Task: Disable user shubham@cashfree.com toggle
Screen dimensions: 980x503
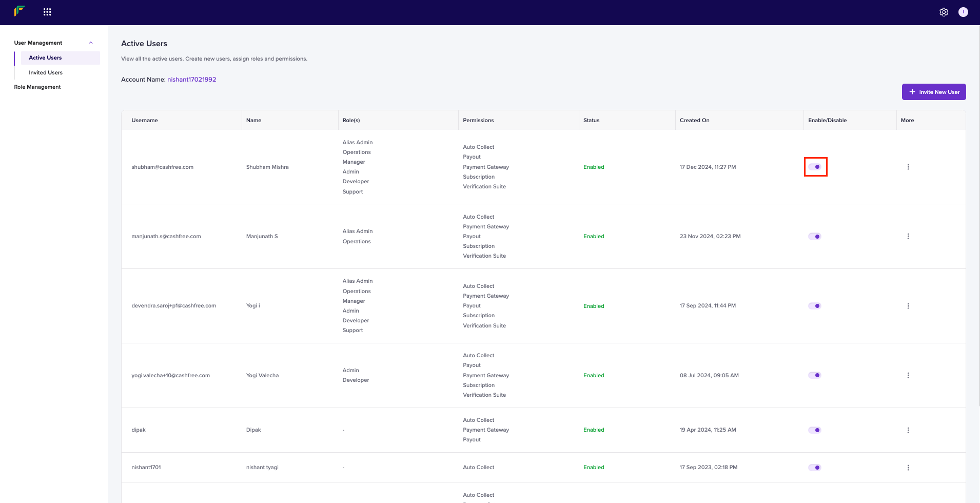Action: click(815, 167)
